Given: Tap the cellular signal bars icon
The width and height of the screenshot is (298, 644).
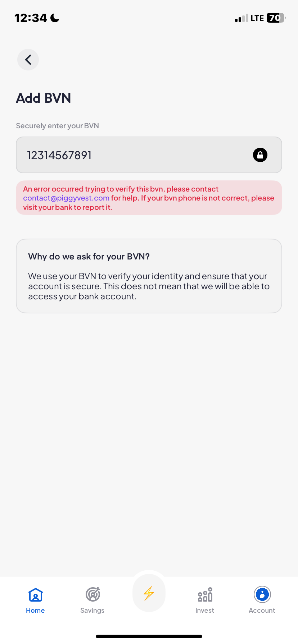Looking at the screenshot, I should [x=241, y=18].
